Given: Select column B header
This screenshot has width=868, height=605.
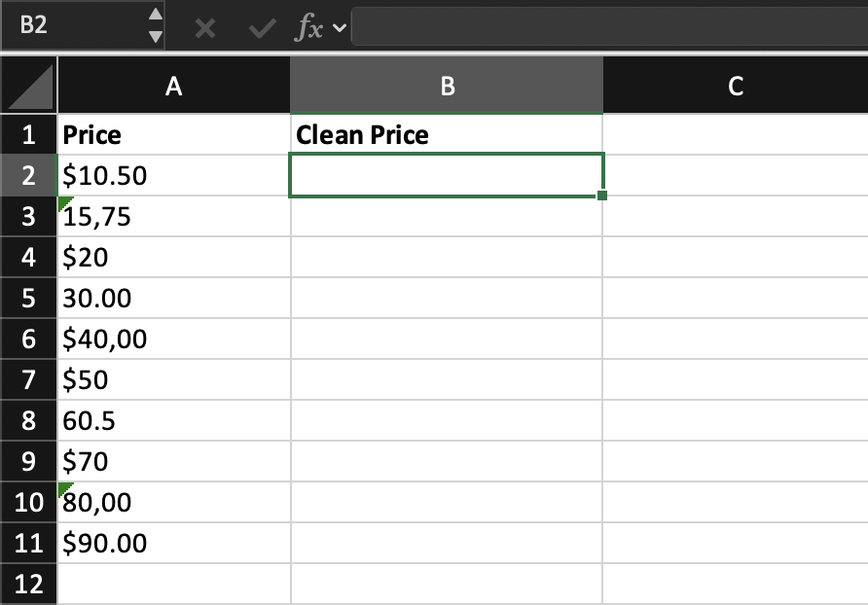Looking at the screenshot, I should pos(447,86).
